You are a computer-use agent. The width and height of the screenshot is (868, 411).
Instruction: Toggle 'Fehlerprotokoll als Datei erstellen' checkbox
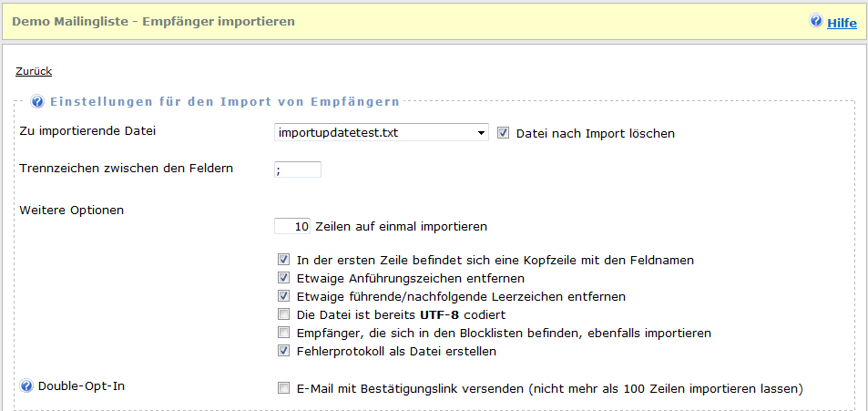click(284, 351)
